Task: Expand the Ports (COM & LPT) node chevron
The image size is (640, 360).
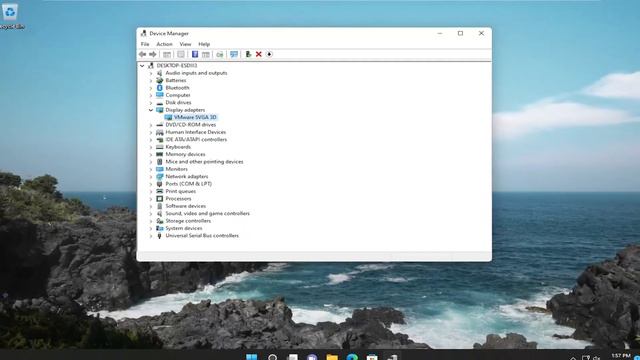Action: 151,184
